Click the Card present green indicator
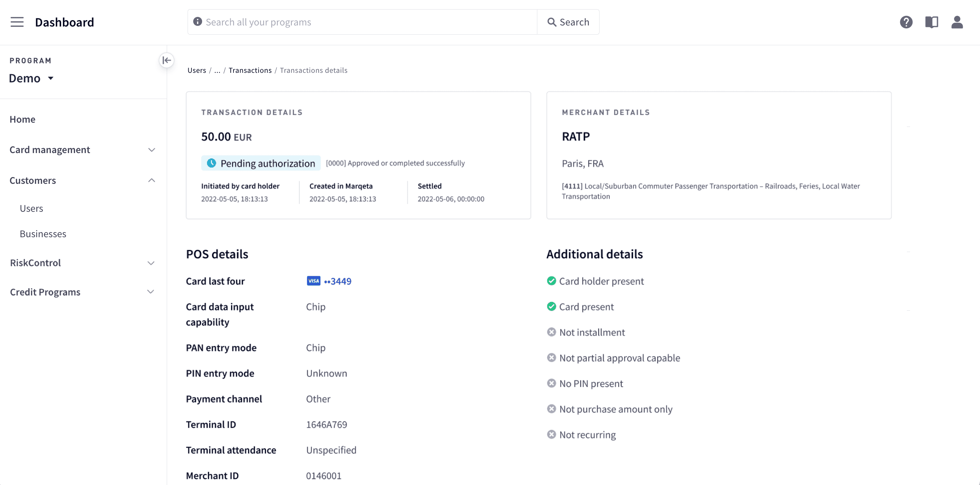The width and height of the screenshot is (980, 485). tap(551, 306)
